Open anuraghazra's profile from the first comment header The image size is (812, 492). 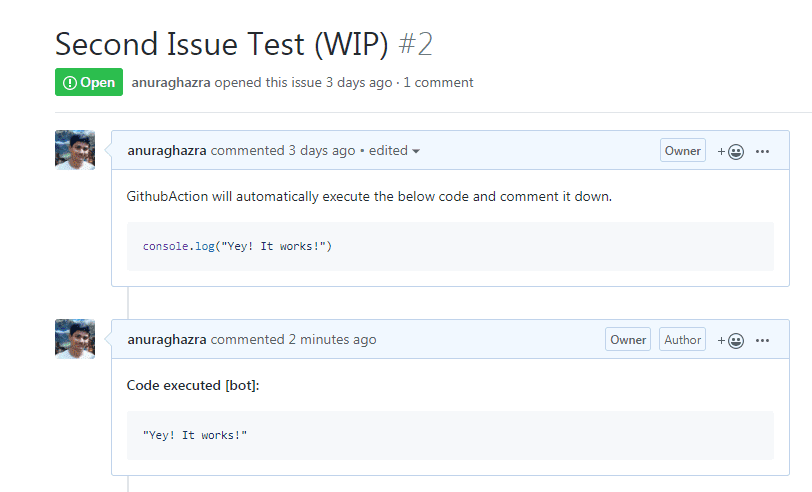[167, 151]
